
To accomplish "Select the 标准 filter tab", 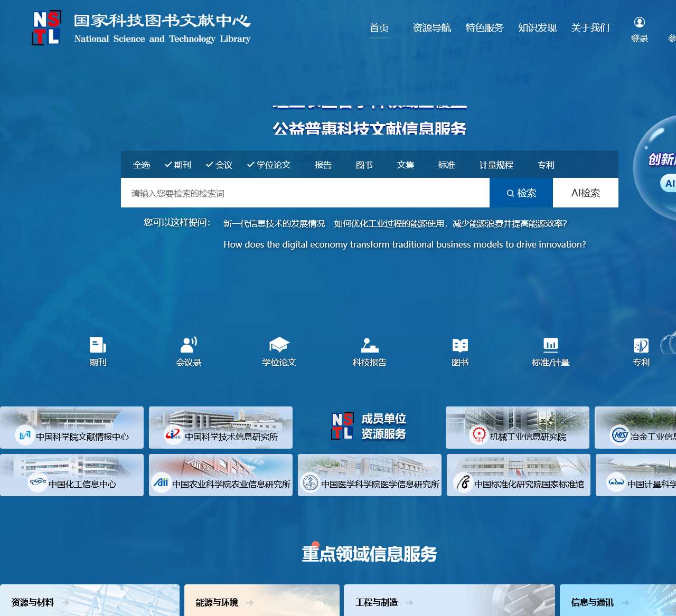I will [x=446, y=164].
